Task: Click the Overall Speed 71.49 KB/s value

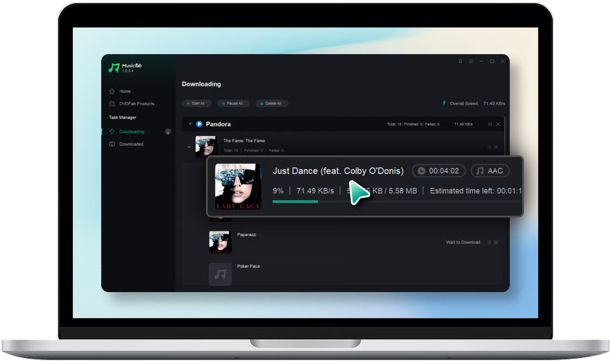Action: click(494, 103)
